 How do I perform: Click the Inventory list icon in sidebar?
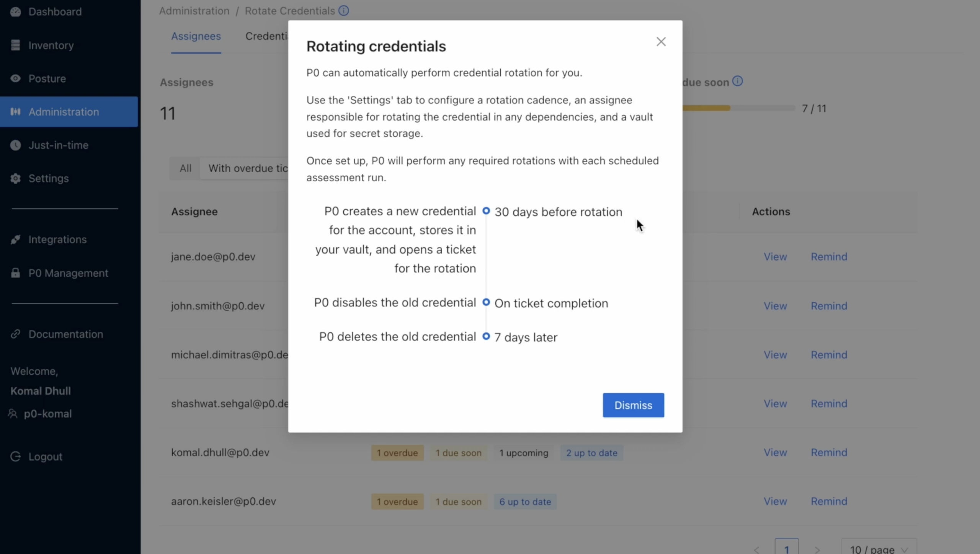(x=15, y=45)
